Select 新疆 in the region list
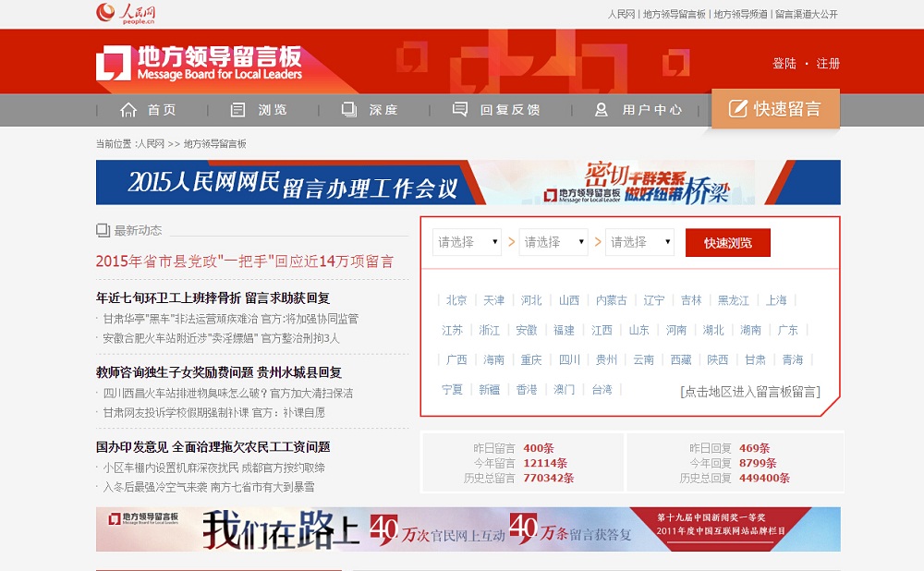Viewport: 924px width, 571px height. point(489,390)
